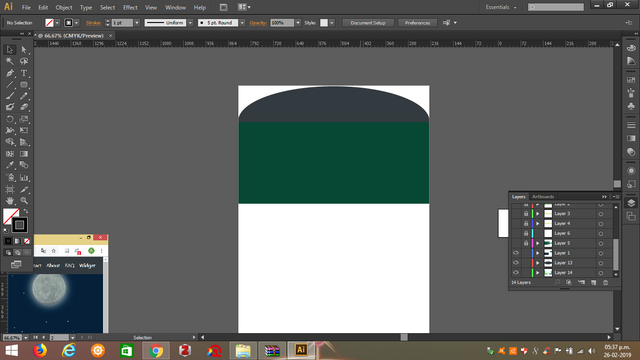Select the Artboard tool

pos(10,189)
